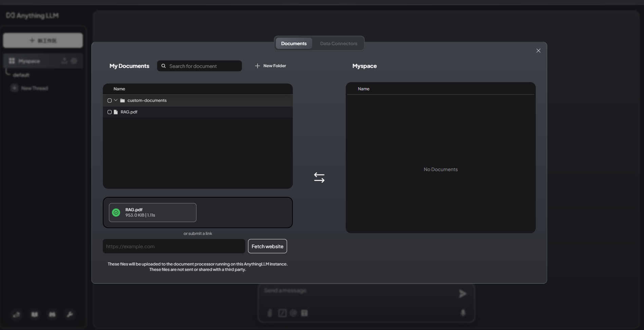Close the documents dialog
The width and height of the screenshot is (644, 330).
pos(538,51)
